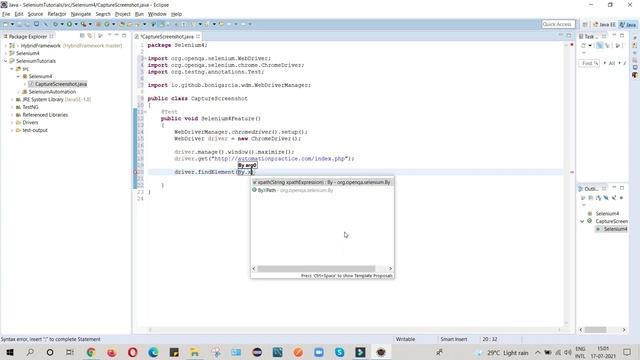The image size is (640, 360).
Task: Open the Run menu
Action: pyautogui.click(x=139, y=14)
